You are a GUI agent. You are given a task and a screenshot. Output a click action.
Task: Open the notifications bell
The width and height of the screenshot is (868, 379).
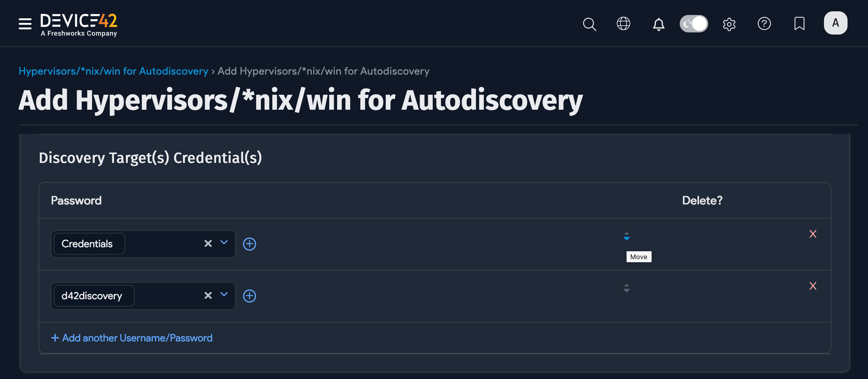pos(658,24)
